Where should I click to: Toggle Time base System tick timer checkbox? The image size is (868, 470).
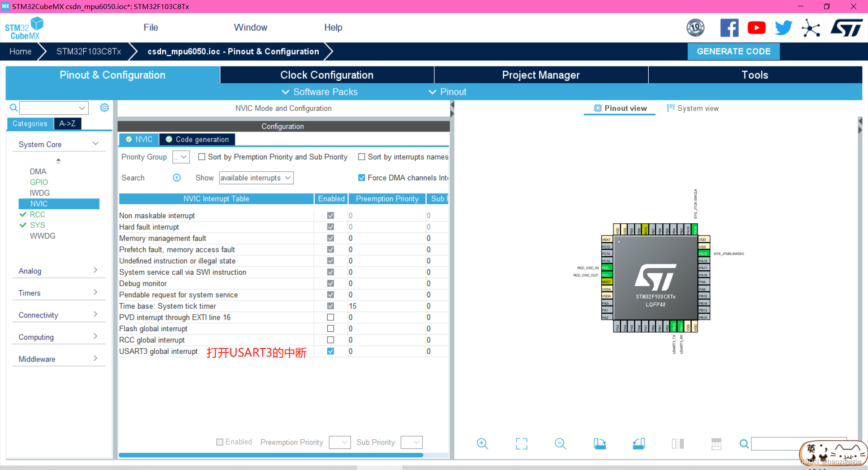(330, 306)
